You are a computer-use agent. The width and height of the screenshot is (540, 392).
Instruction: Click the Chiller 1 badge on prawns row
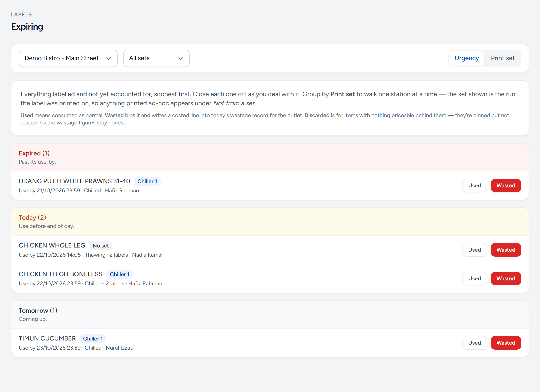[147, 181]
